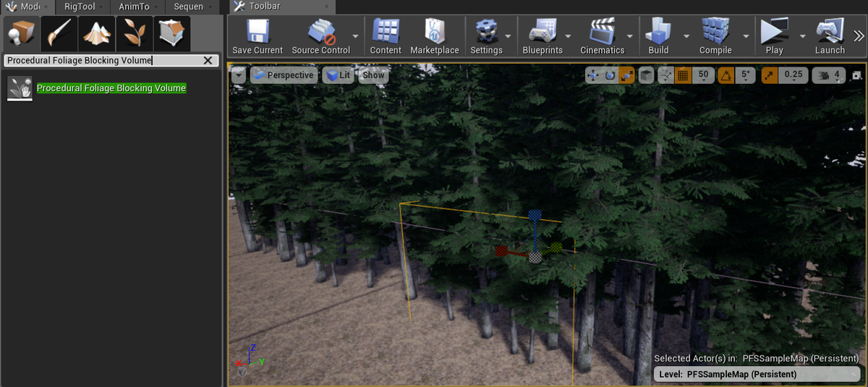Maximize or restore the viewport icon
The image size is (868, 387).
[x=856, y=75]
